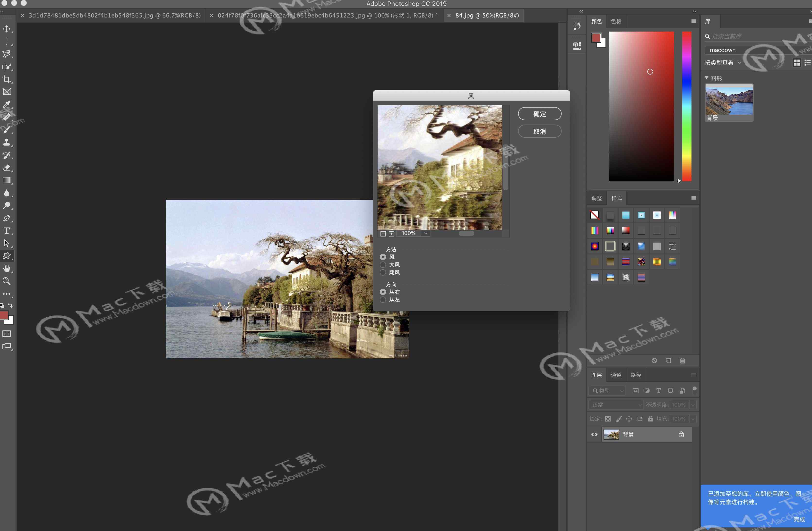Select the Clone Stamp tool

7,143
